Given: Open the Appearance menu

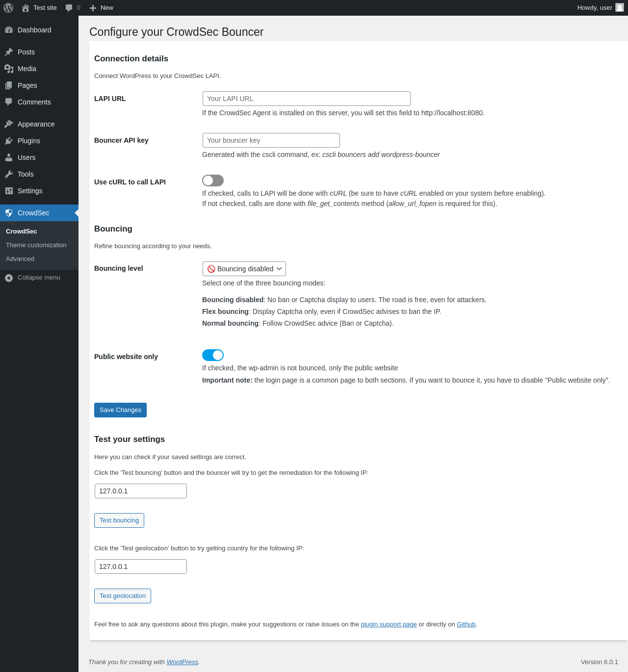Looking at the screenshot, I should pyautogui.click(x=39, y=124).
